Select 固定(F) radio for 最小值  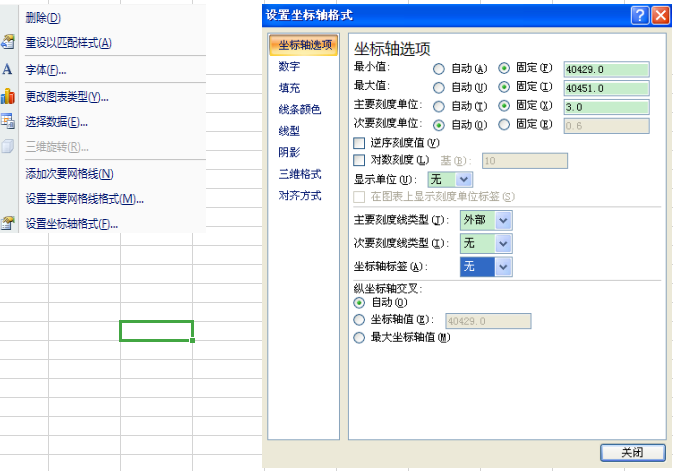coord(504,68)
